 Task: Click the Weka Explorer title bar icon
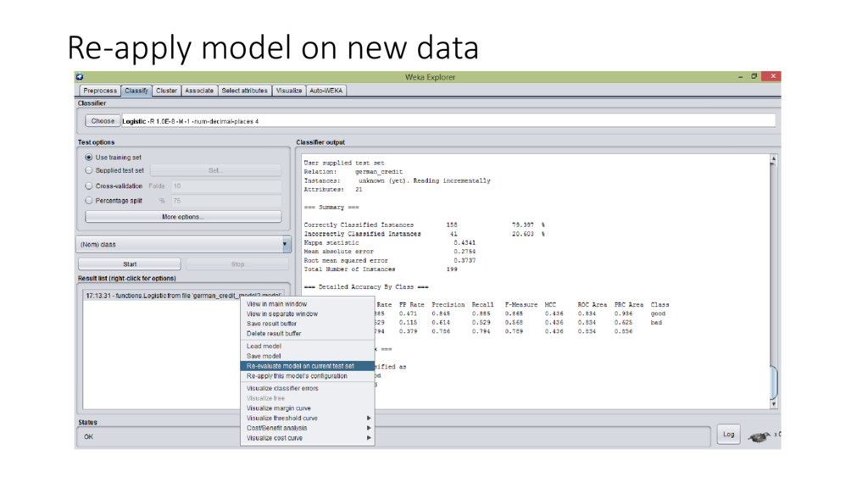(81, 77)
